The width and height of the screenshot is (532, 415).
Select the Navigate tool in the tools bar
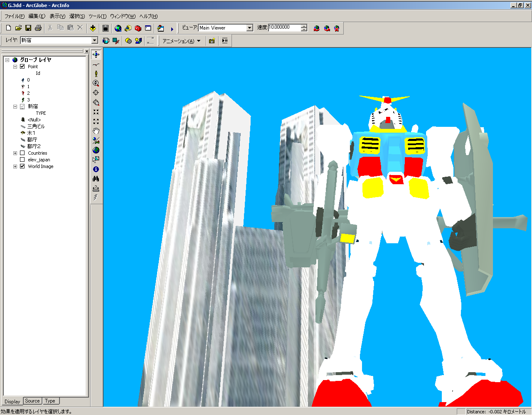pos(96,54)
